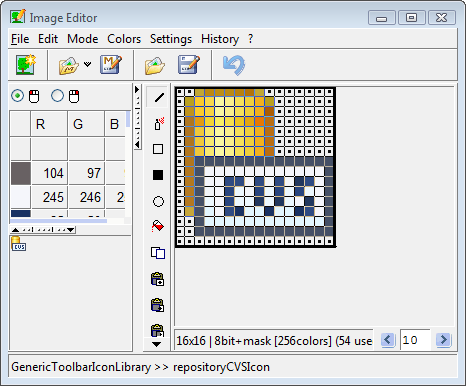466x386 pixels.
Task: Minimize the Image Editor window
Action: coord(382,18)
